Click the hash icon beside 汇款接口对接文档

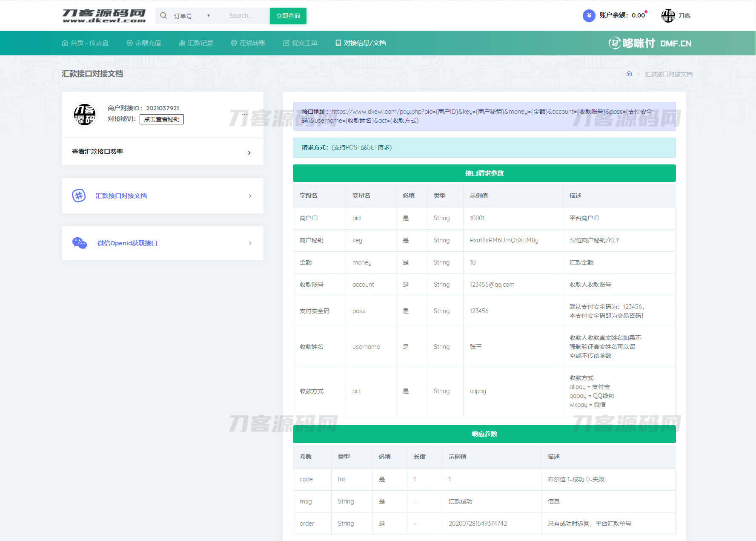(x=79, y=196)
